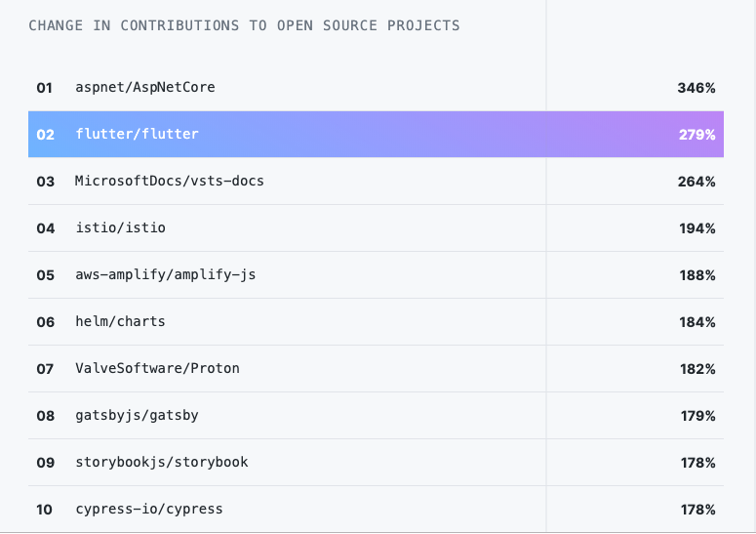Select the helm/charts entry
The image size is (756, 534).
click(121, 321)
